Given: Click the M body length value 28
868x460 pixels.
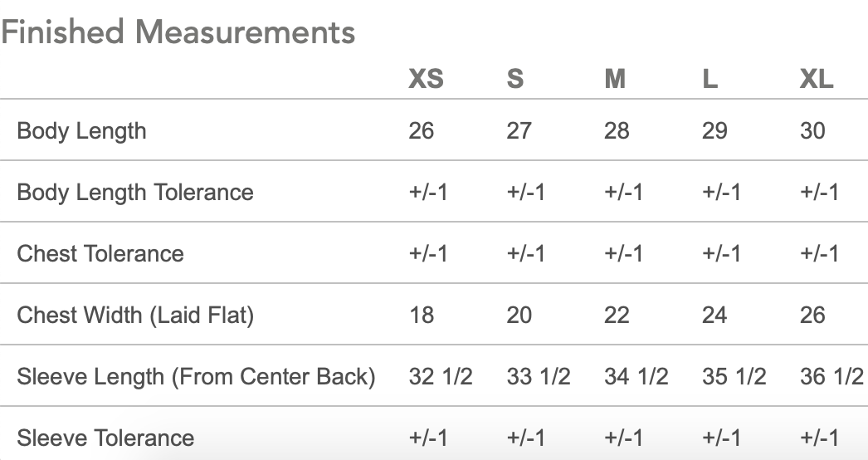Looking at the screenshot, I should pos(617,130).
